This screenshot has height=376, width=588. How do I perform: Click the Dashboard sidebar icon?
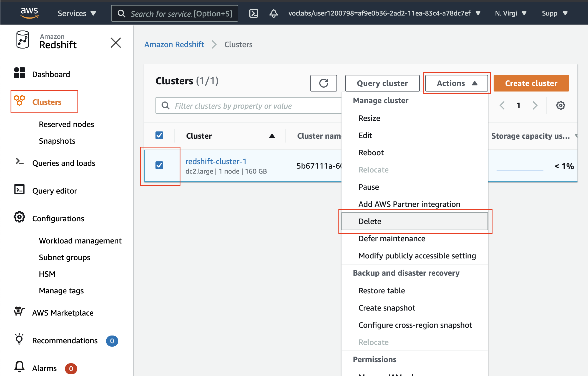pos(19,73)
